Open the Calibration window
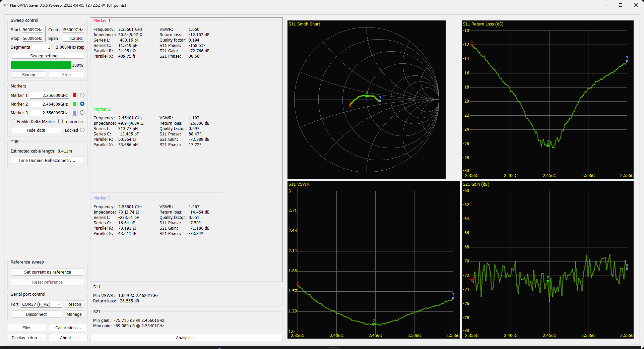 (68, 328)
